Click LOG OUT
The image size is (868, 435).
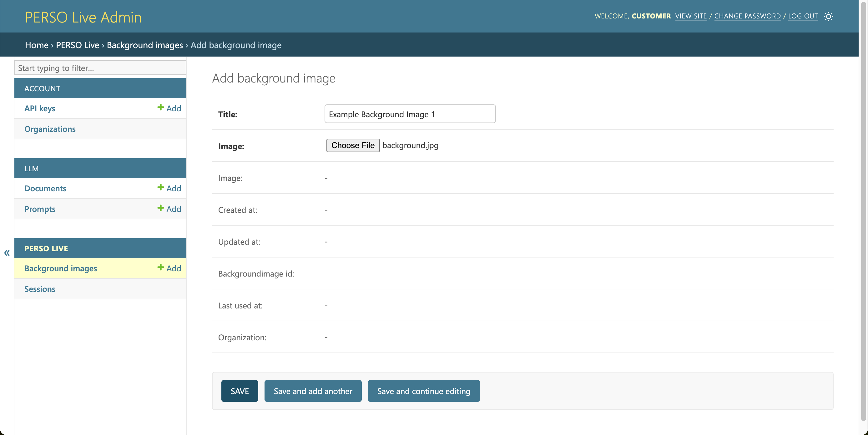(803, 16)
